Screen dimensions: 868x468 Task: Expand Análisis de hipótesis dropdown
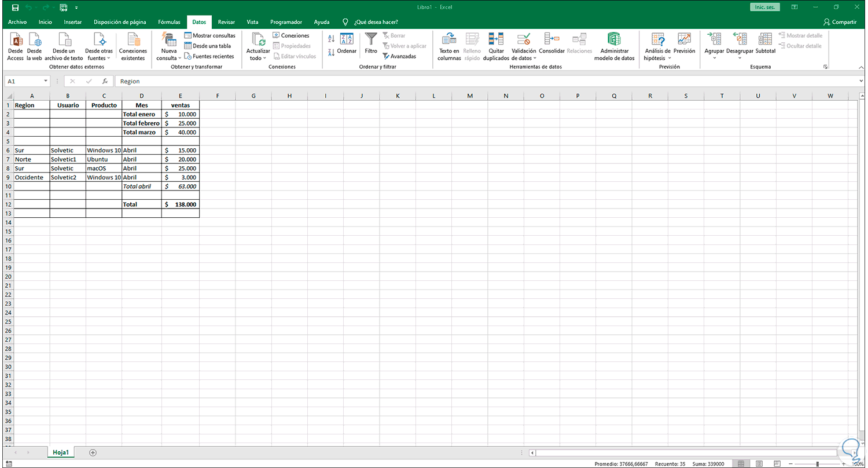click(670, 58)
